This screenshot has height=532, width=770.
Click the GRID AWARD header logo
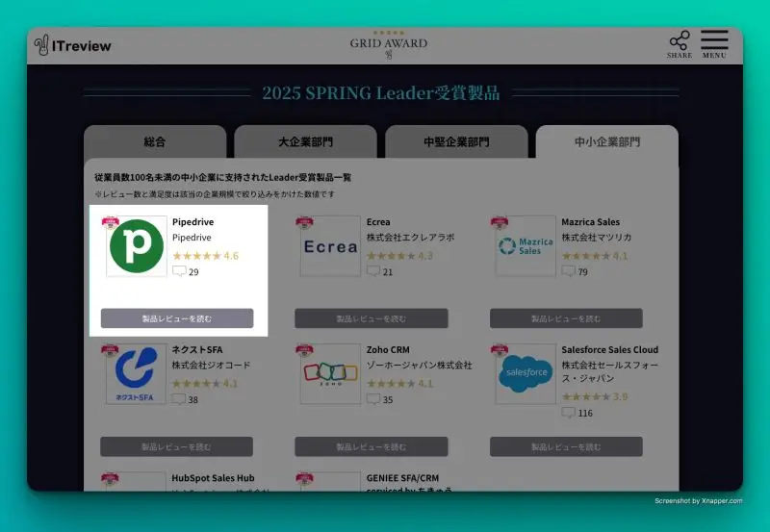click(x=389, y=45)
